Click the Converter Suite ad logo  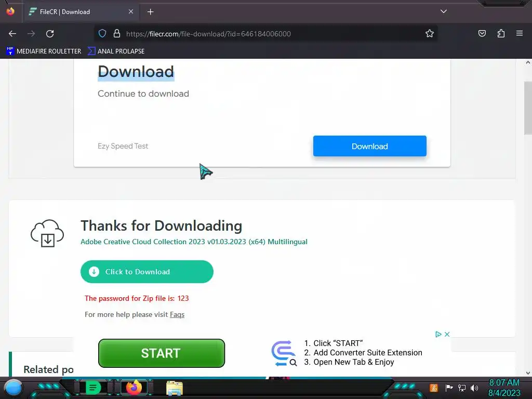coord(284,353)
